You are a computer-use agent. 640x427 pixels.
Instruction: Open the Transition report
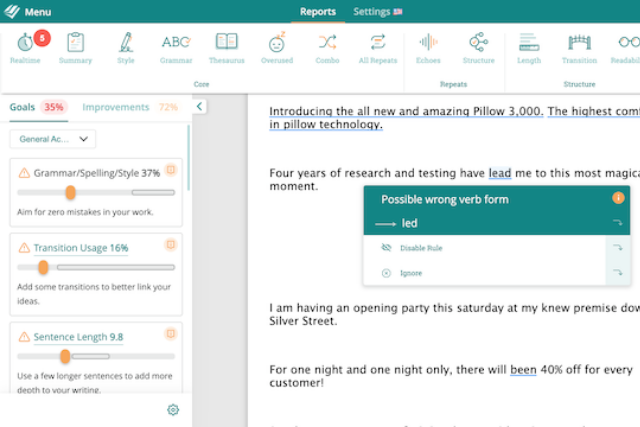pos(579,48)
